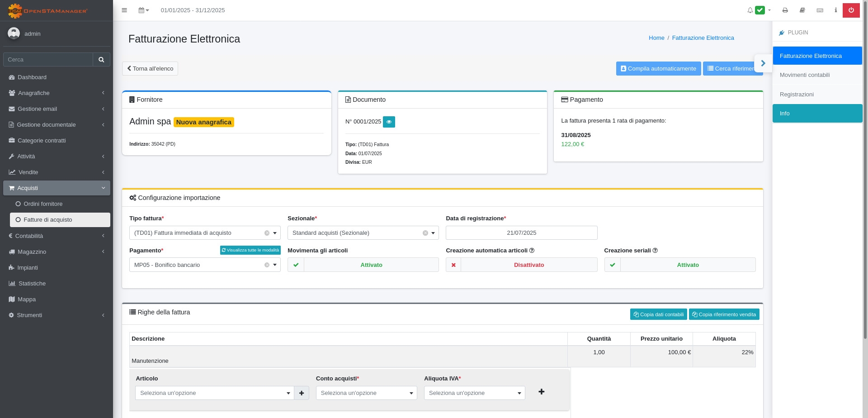The width and height of the screenshot is (868, 418).
Task: Go back with Torna all'elenco button
Action: tap(150, 69)
